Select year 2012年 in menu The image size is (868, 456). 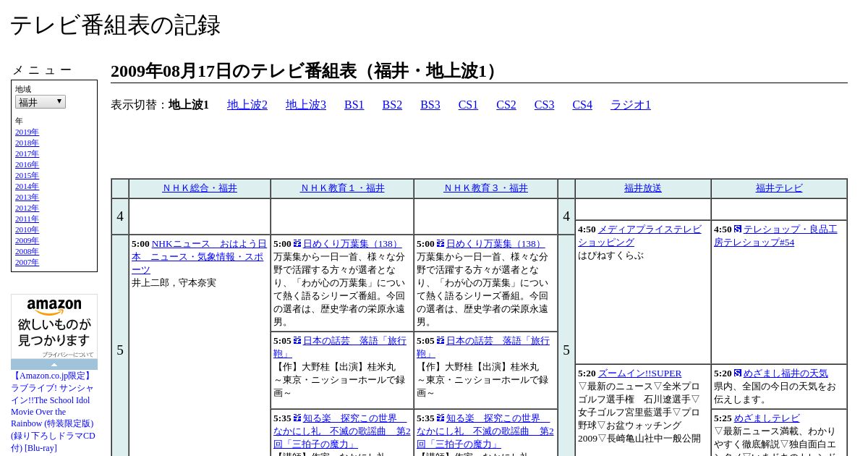point(27,208)
